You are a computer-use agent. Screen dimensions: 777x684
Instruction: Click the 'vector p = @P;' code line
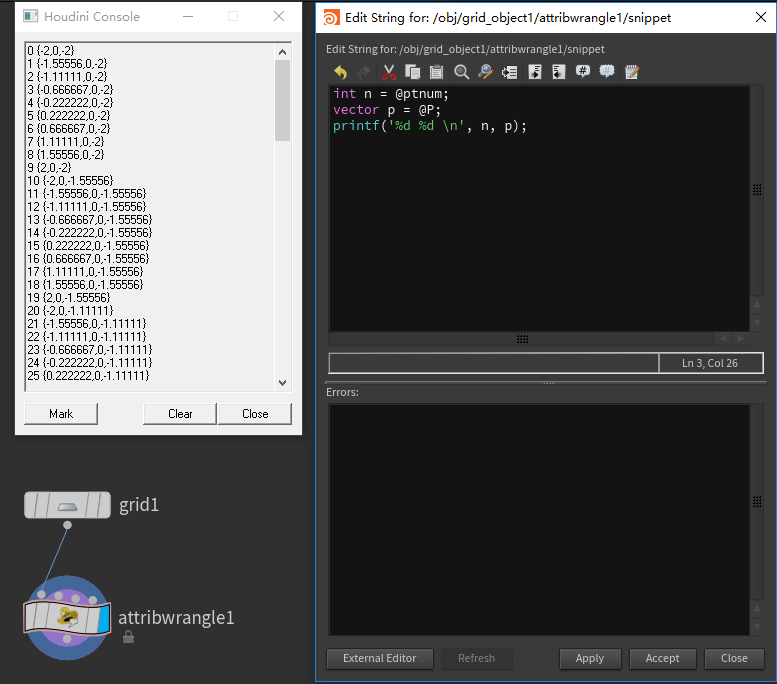387,110
